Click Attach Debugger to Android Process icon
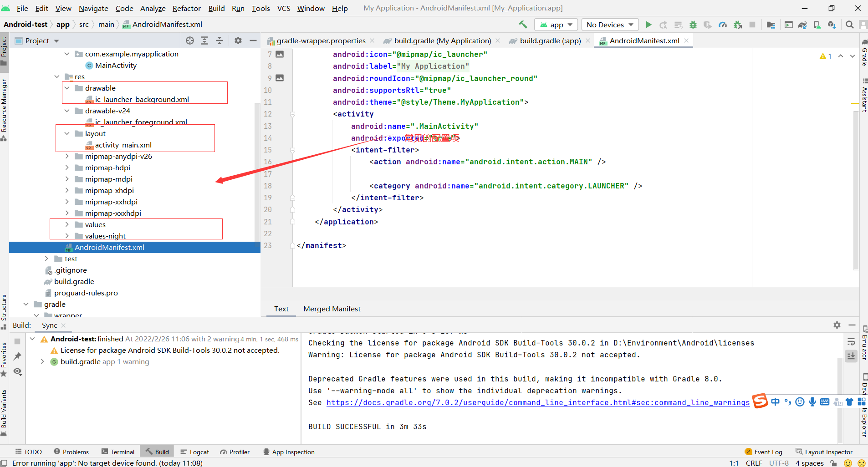This screenshot has width=868, height=467. [x=738, y=25]
